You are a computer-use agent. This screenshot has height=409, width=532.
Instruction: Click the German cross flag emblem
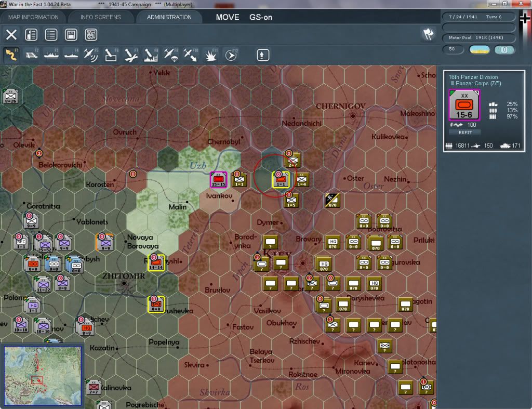[x=525, y=18]
